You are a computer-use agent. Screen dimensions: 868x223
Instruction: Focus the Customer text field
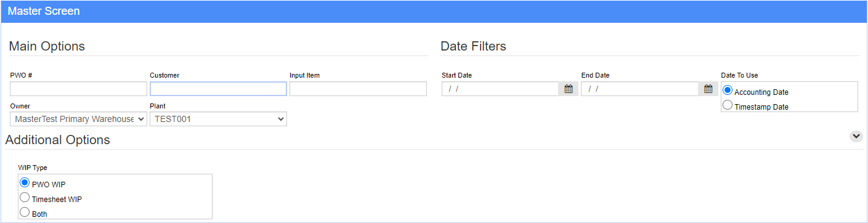click(x=218, y=89)
